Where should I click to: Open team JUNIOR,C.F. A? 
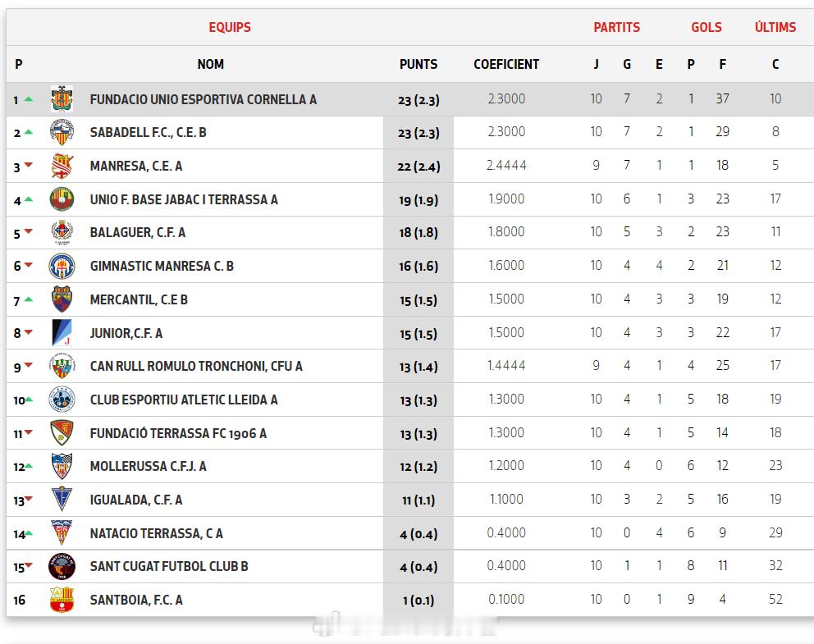pos(126,333)
